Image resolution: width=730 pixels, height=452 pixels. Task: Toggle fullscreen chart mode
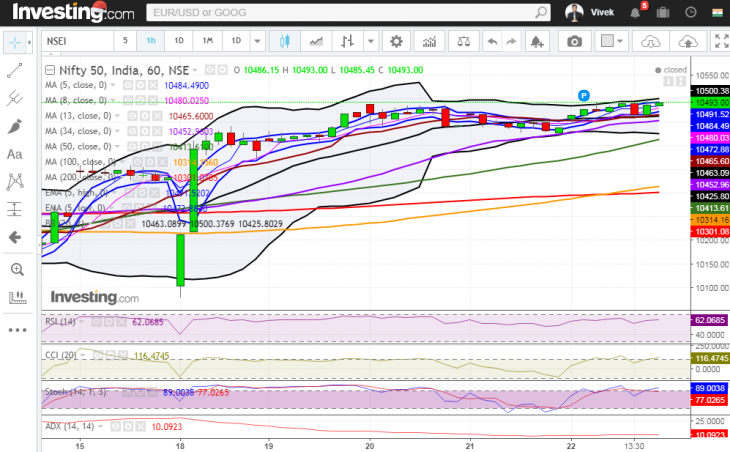point(721,41)
